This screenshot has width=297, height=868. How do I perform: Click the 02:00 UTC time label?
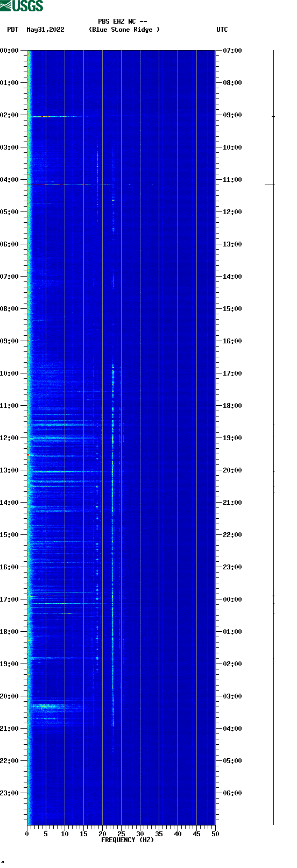pyautogui.click(x=232, y=664)
